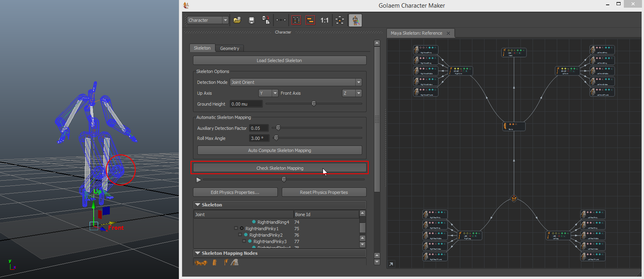Screen dimensions: 644x279
Task: Open the Front Axis dropdown
Action: coord(352,93)
